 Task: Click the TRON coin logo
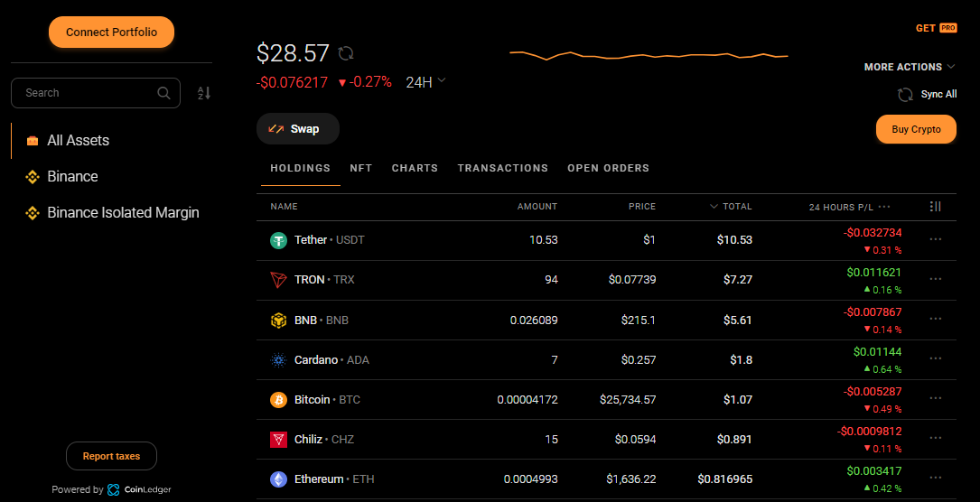coord(278,281)
